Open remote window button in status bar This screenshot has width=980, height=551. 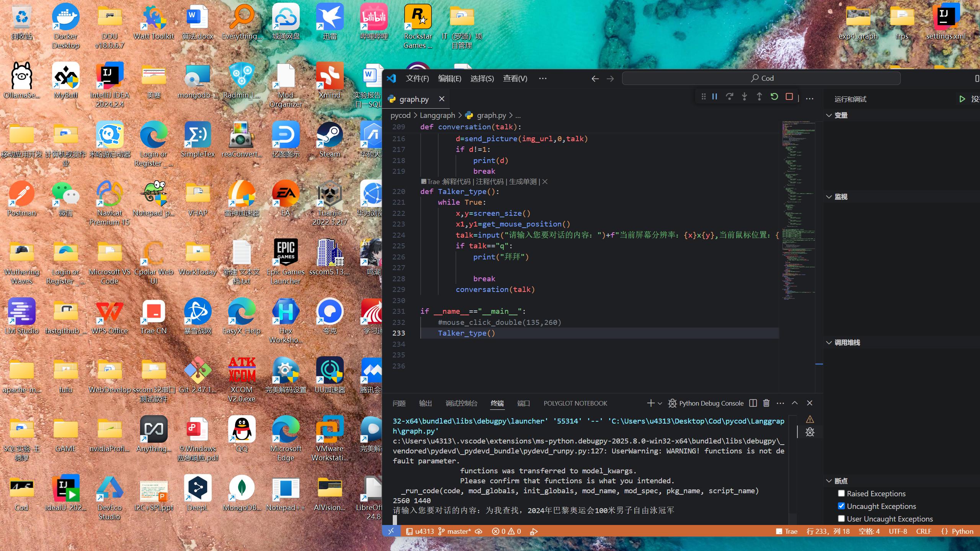391,531
